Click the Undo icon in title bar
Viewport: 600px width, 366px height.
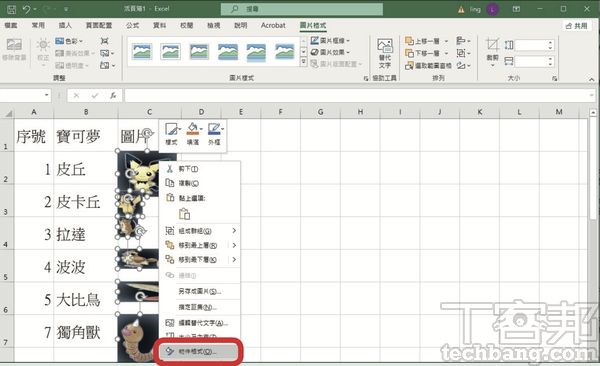click(x=26, y=9)
